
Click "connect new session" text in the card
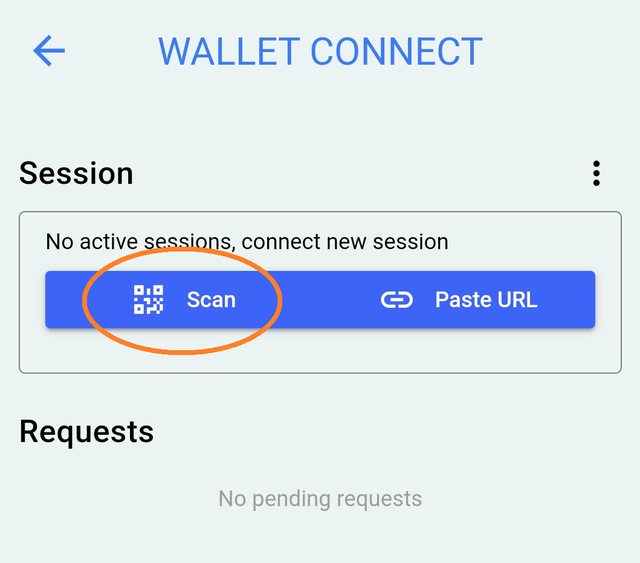point(345,241)
